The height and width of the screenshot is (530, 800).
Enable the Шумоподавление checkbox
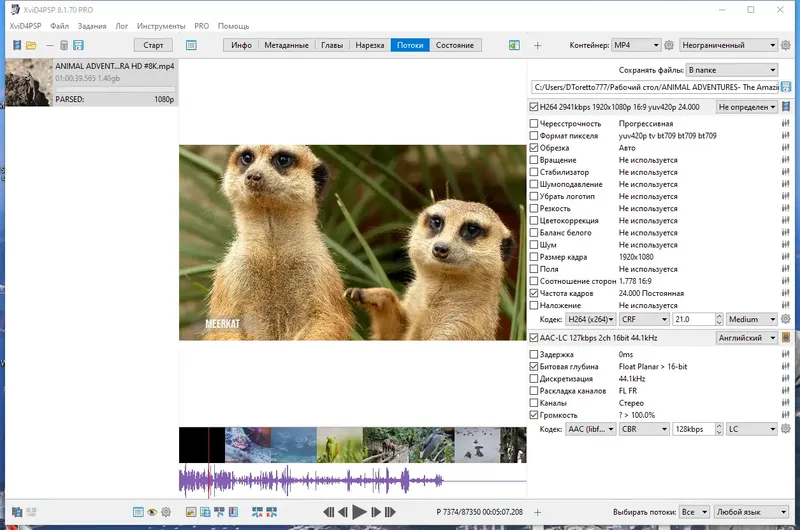(534, 184)
